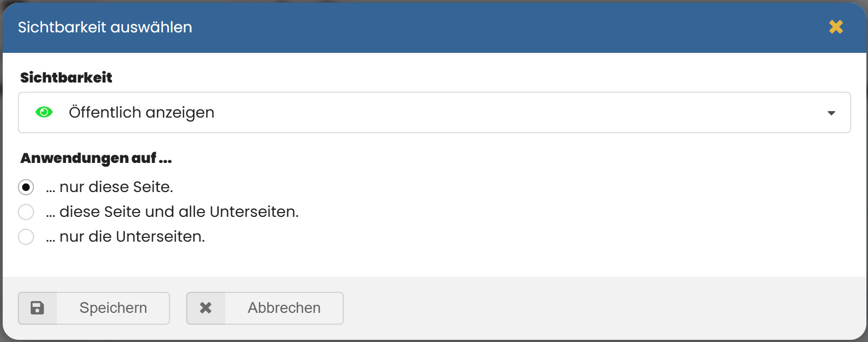Click the empty gray footer area
The height and width of the screenshot is (342, 868).
tap(594, 308)
